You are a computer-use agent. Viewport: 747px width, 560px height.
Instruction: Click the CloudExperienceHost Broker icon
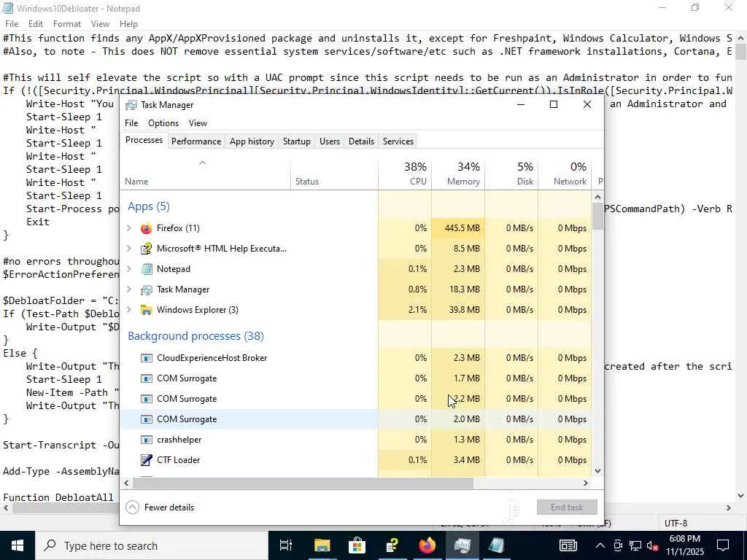click(x=146, y=358)
